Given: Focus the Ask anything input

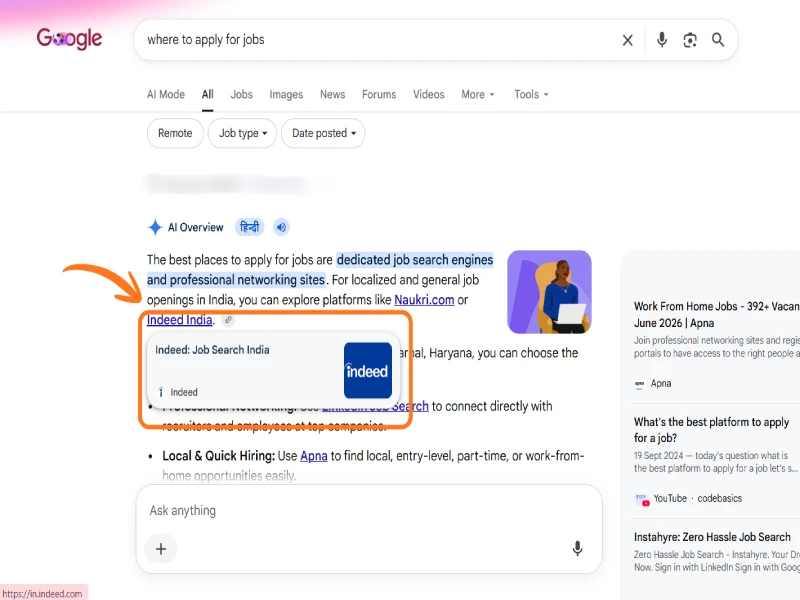Looking at the screenshot, I should (x=368, y=511).
